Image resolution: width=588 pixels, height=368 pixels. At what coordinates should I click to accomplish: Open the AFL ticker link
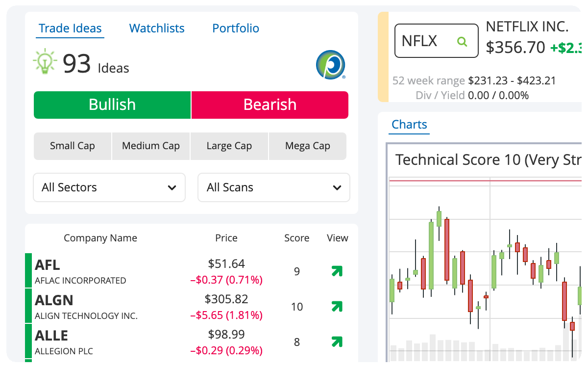coord(48,265)
